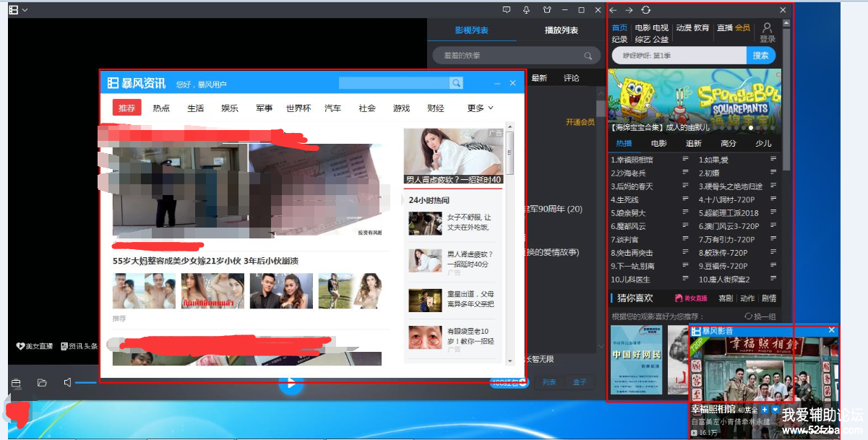Open 美女直播 shortcut in the player
868x440 pixels.
point(35,346)
